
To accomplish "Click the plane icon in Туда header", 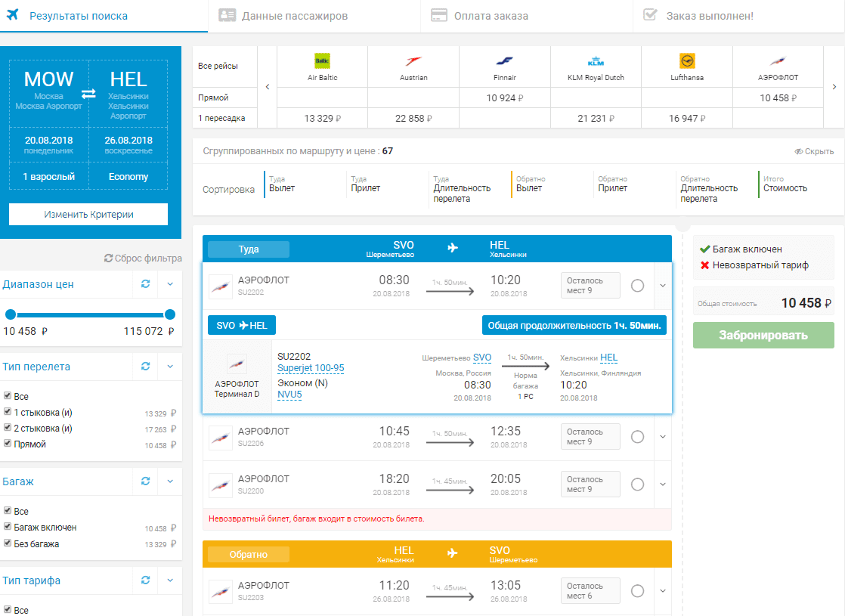I will 453,248.
